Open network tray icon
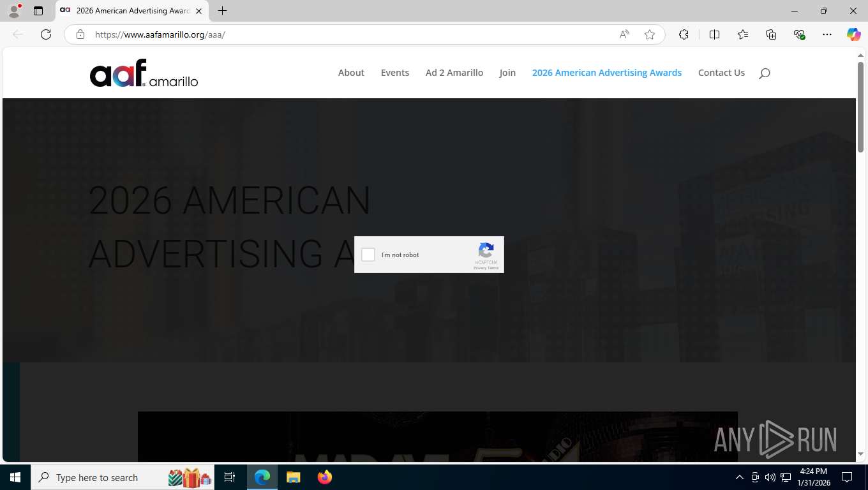 coord(786,477)
